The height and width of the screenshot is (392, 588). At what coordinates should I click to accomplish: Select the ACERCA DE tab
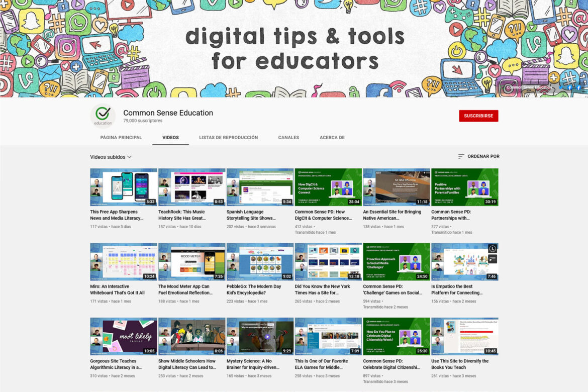[x=332, y=137]
